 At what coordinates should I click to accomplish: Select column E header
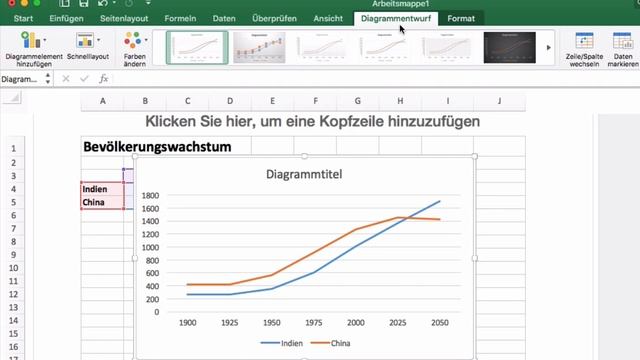(272, 101)
